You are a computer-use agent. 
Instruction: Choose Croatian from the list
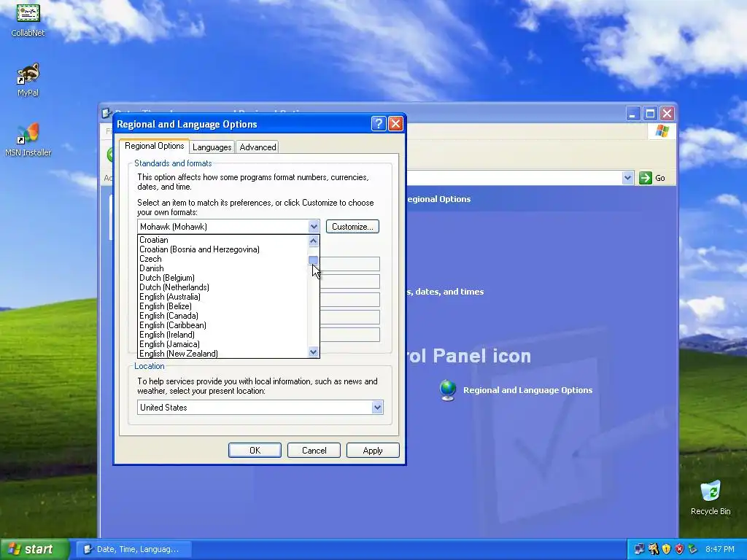pyautogui.click(x=222, y=240)
